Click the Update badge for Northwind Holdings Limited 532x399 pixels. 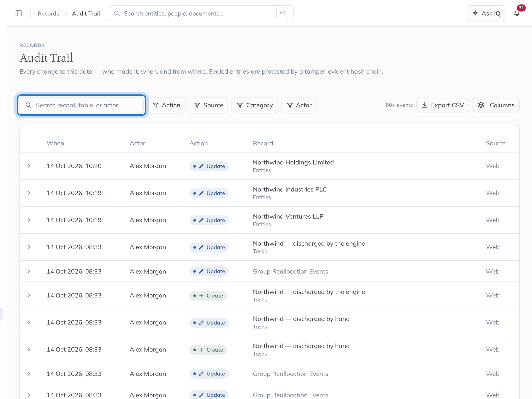click(209, 166)
